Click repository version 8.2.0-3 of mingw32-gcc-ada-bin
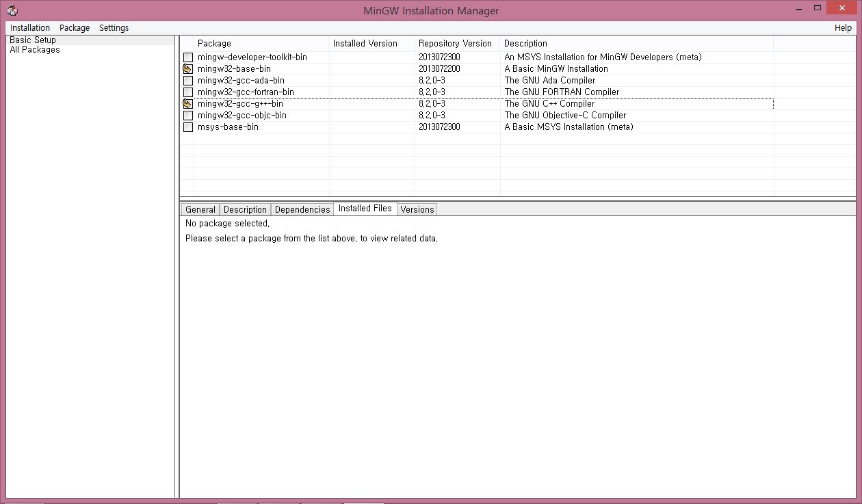This screenshot has height=504, width=862. point(432,81)
